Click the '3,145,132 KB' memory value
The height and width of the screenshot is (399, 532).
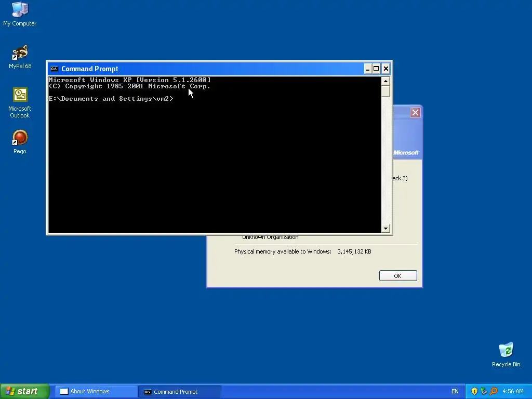point(354,252)
